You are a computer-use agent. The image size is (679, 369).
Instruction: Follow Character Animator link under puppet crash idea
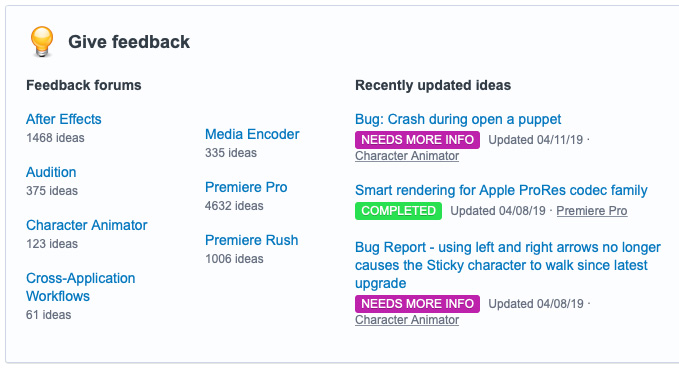[407, 156]
